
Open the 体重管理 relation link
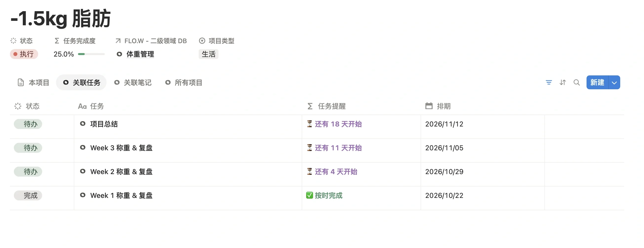(140, 54)
